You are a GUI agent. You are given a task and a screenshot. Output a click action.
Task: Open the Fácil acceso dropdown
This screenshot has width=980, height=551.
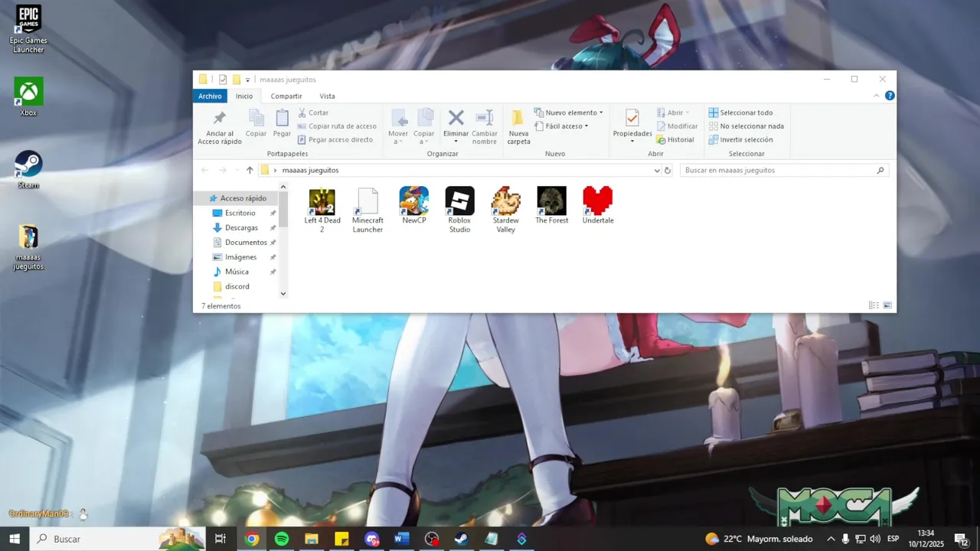(x=561, y=126)
